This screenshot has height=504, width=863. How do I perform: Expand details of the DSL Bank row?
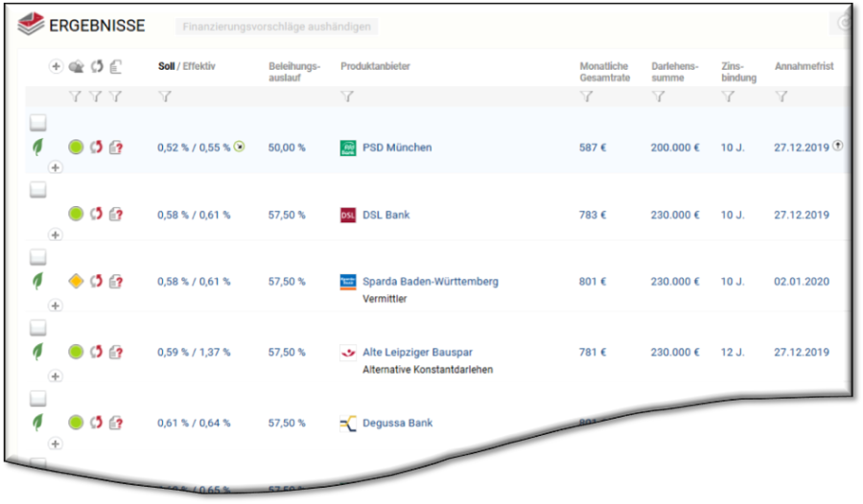[55, 235]
